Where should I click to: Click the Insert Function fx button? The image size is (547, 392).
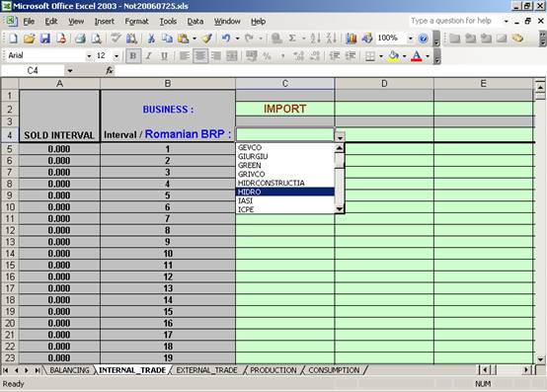pyautogui.click(x=110, y=71)
